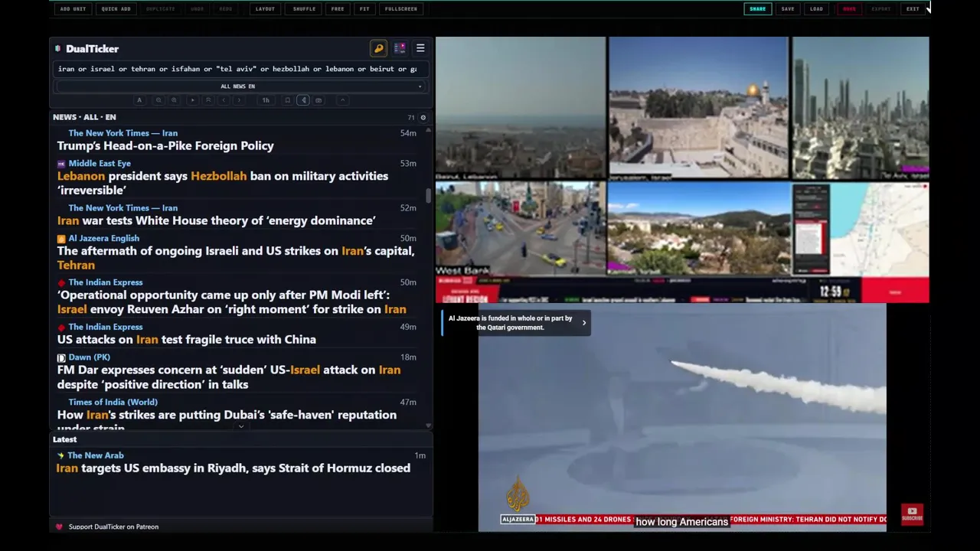The image size is (980, 551).
Task: Click the Al Jazeera English orange source icon
Action: click(61, 239)
